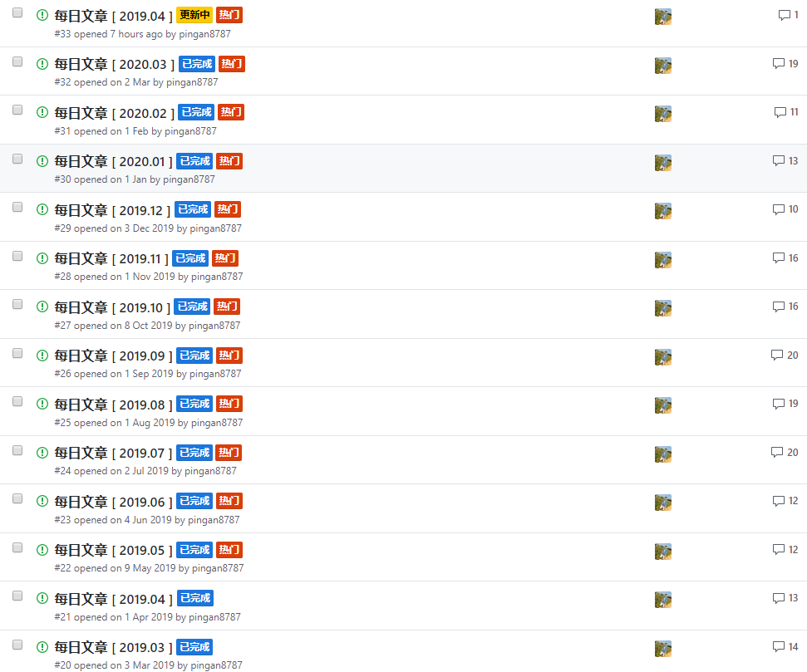This screenshot has width=807, height=672.
Task: Tick the checkbox of issue #24
Action: coord(17,450)
